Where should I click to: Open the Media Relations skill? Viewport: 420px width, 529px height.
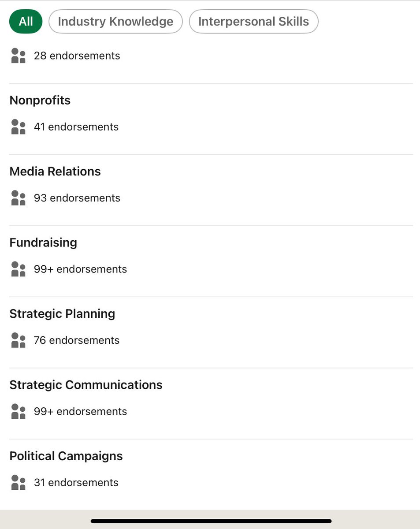click(55, 171)
